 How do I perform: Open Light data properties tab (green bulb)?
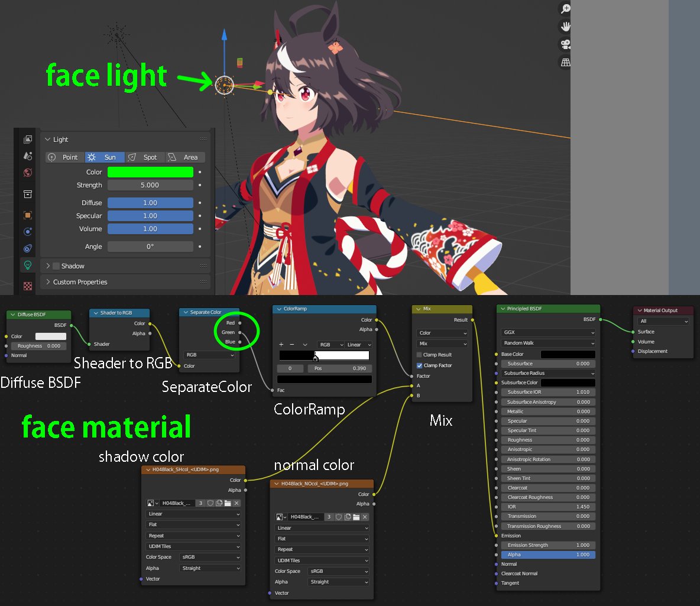pos(28,265)
